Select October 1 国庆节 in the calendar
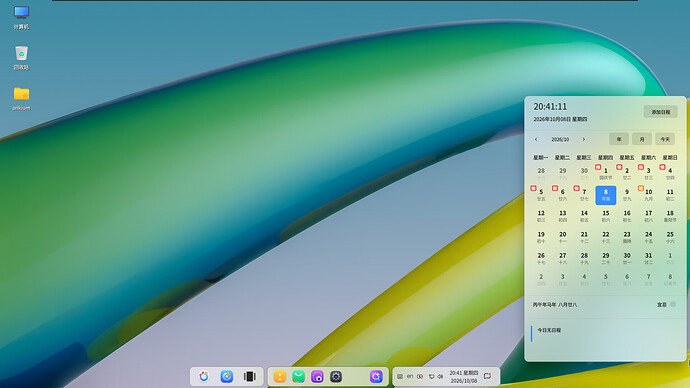The width and height of the screenshot is (690, 388). tap(606, 173)
